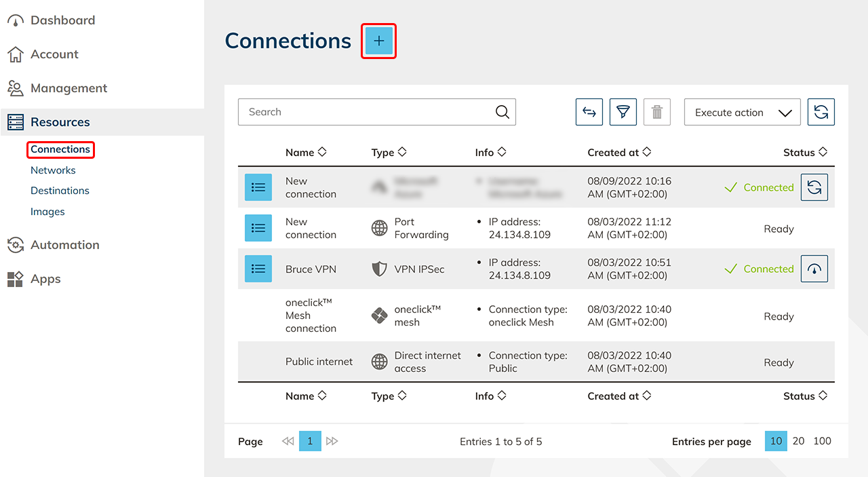Screen dimensions: 868x477
Task: Click the filter funnel icon
Action: pyautogui.click(x=623, y=113)
